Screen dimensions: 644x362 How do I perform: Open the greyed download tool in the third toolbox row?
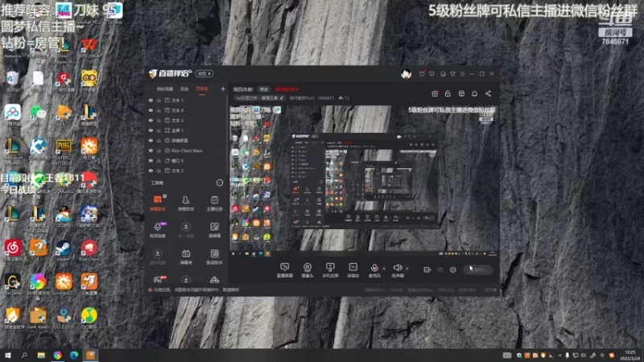[158, 257]
